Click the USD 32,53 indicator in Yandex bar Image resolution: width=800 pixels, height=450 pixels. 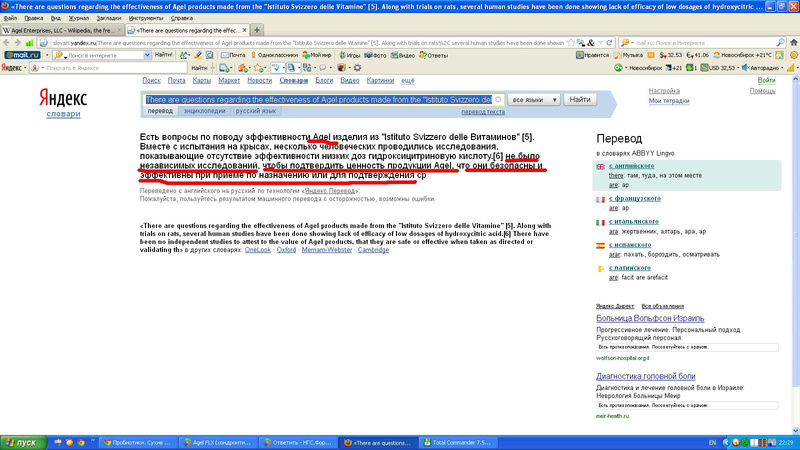click(717, 67)
